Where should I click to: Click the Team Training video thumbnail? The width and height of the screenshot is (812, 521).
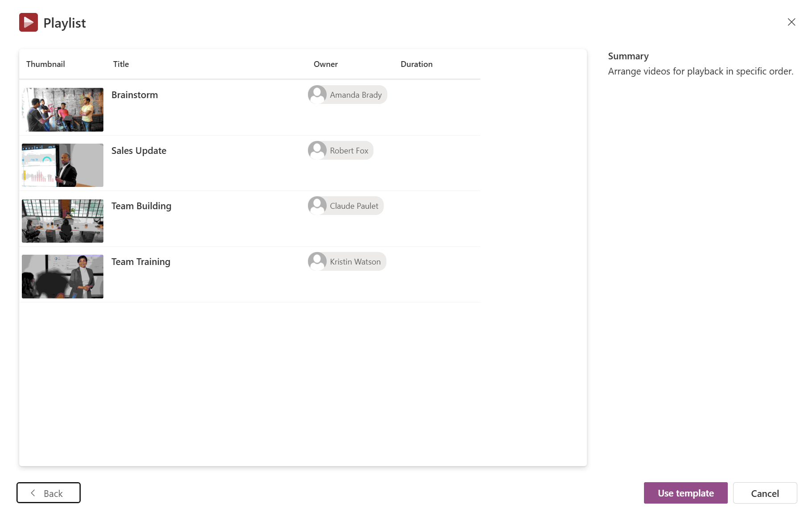(x=62, y=276)
